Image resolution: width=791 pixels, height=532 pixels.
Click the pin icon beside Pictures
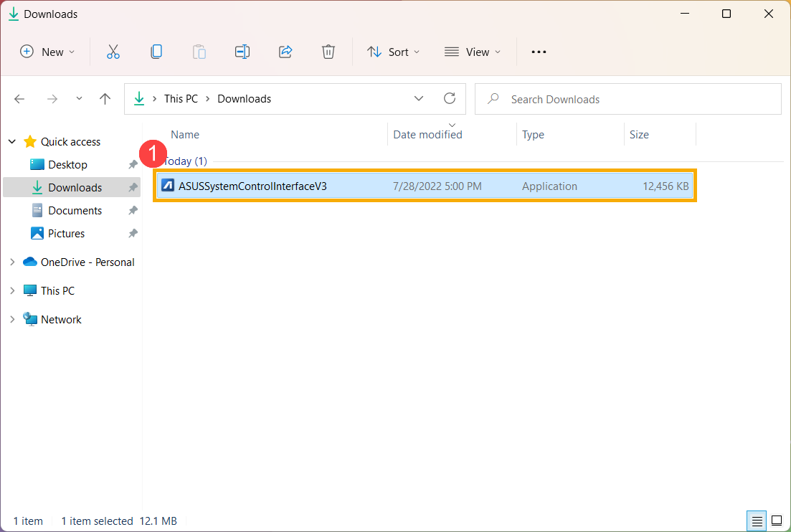133,234
